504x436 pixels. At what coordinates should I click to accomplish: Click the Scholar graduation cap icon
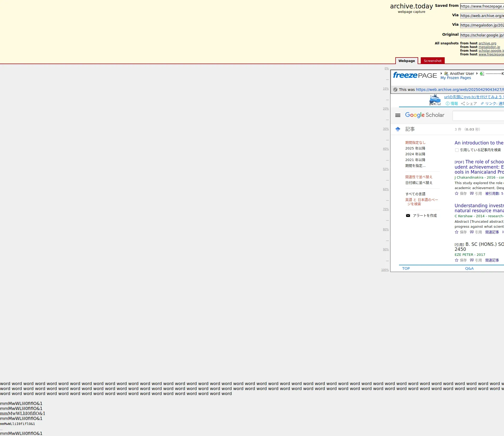coord(398,129)
